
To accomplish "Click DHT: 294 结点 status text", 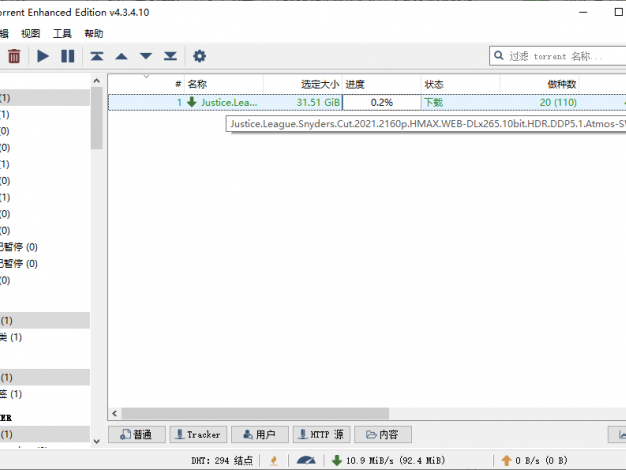I will tap(222, 460).
